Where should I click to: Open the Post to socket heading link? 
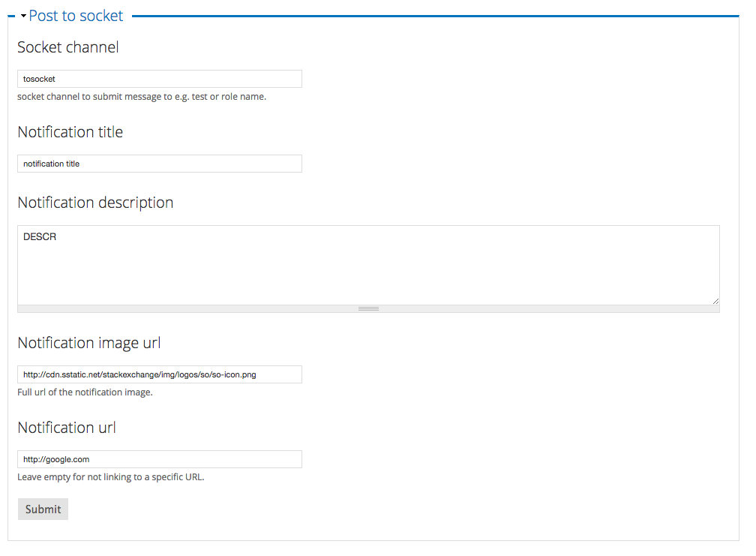point(75,15)
